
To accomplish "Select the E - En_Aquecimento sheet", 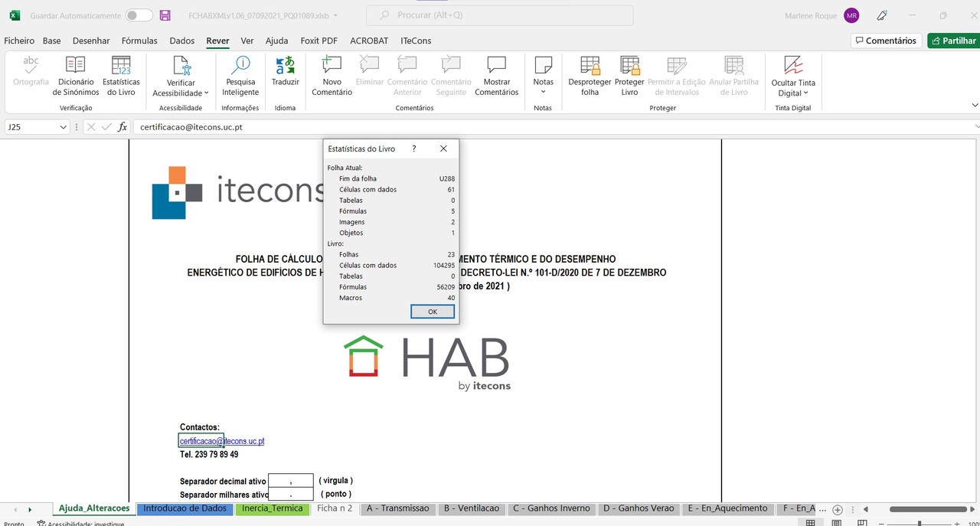I will click(x=727, y=508).
